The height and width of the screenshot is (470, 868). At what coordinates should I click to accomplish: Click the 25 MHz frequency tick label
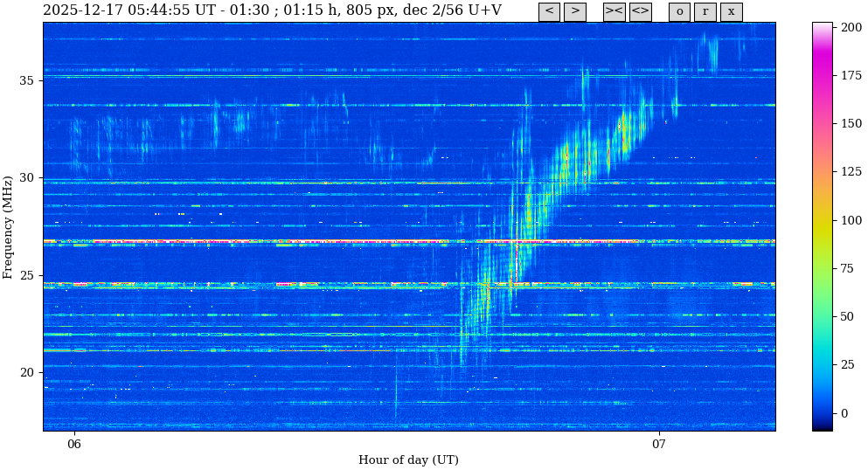[x=26, y=275]
